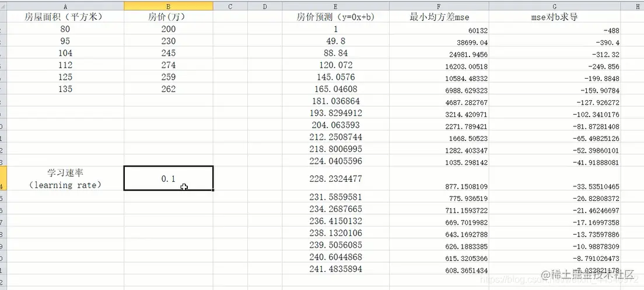
Task: Click derivative cell showing -488
Action: pyautogui.click(x=555, y=29)
